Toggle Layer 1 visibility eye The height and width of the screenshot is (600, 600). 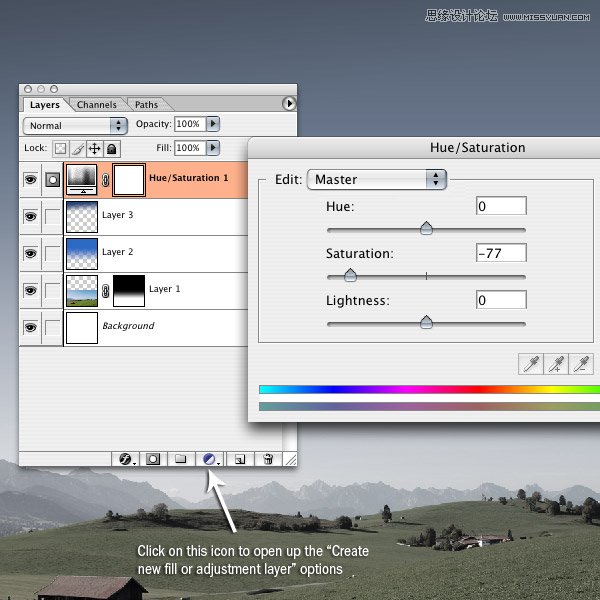pos(30,290)
